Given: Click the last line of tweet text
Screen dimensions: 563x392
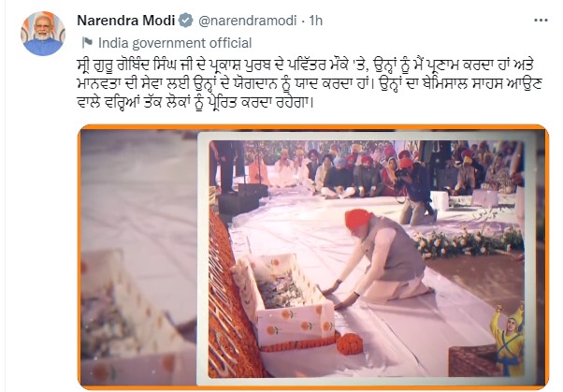Looking at the screenshot, I should [x=195, y=102].
